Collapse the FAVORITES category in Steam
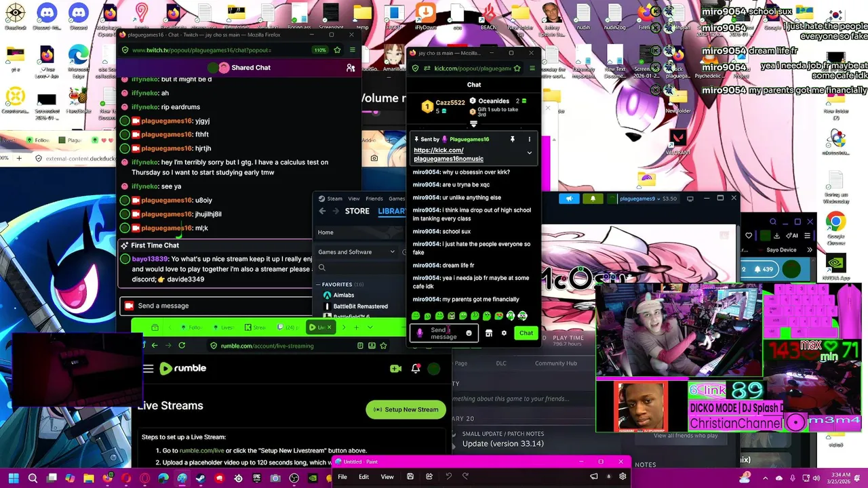This screenshot has height=488, width=868. 337,285
